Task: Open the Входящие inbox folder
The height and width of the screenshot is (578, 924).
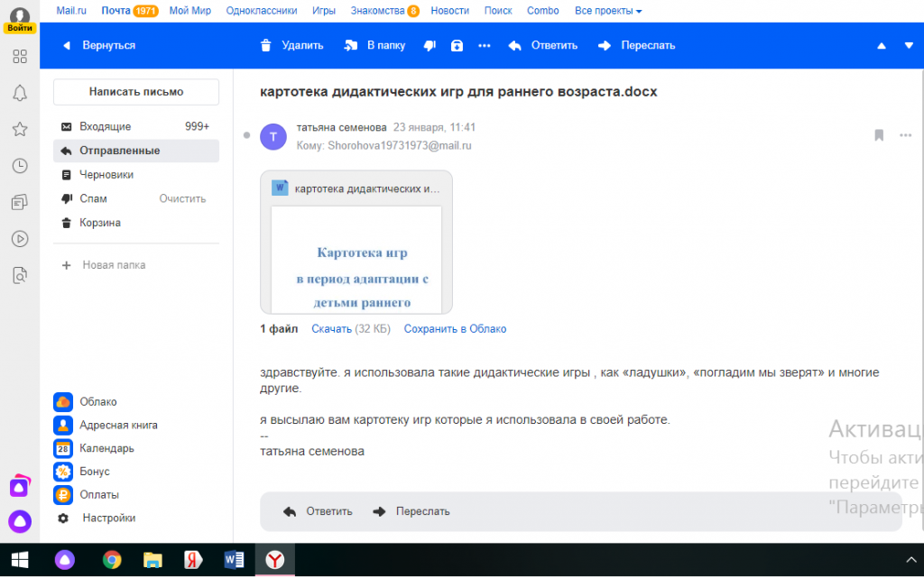Action: [105, 126]
